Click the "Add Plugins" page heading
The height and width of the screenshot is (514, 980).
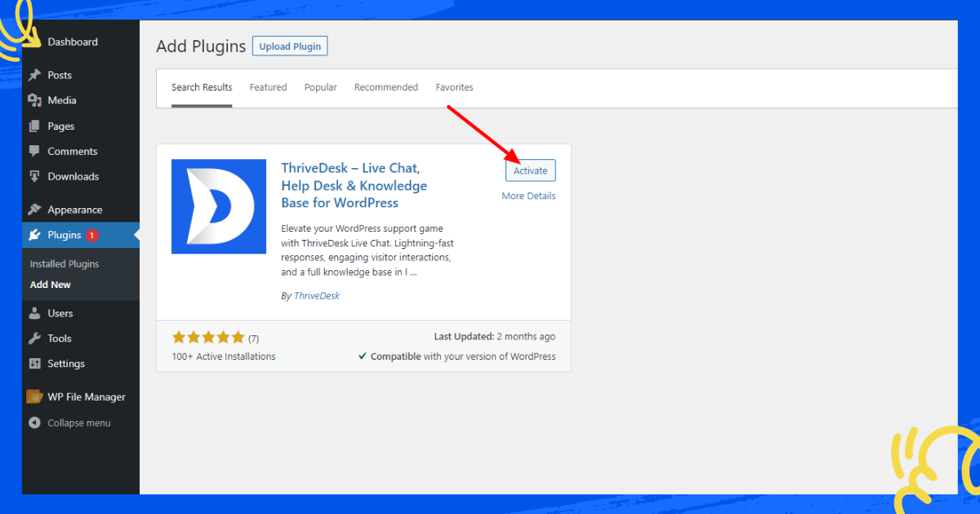tap(201, 47)
